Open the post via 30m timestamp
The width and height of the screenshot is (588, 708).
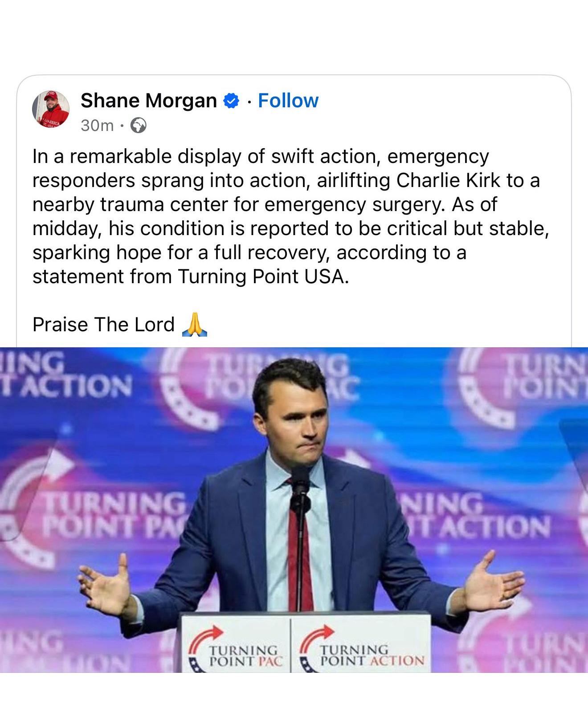97,126
